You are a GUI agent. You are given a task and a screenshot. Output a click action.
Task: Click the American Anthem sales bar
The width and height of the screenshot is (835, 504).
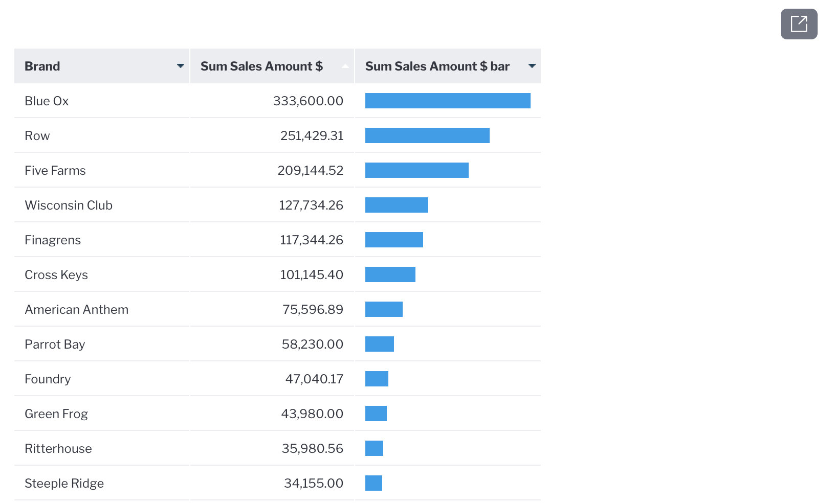tap(384, 309)
